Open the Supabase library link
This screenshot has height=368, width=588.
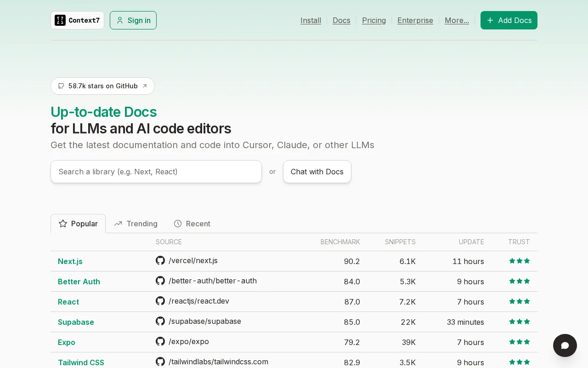coord(76,322)
